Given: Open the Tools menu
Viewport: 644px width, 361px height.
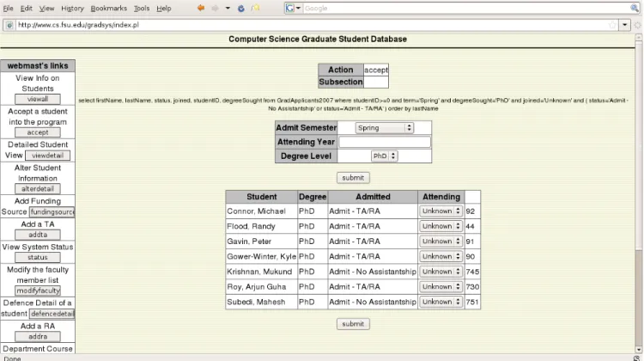Looking at the screenshot, I should [x=142, y=9].
